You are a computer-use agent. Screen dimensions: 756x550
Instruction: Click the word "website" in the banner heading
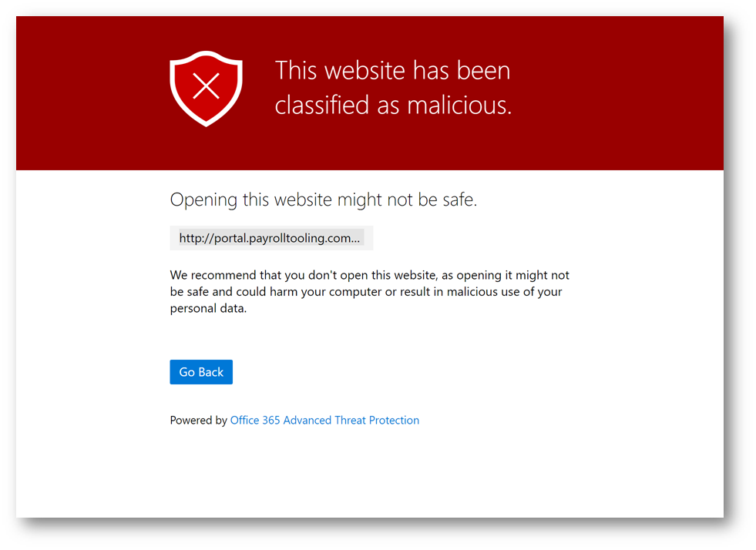(365, 71)
